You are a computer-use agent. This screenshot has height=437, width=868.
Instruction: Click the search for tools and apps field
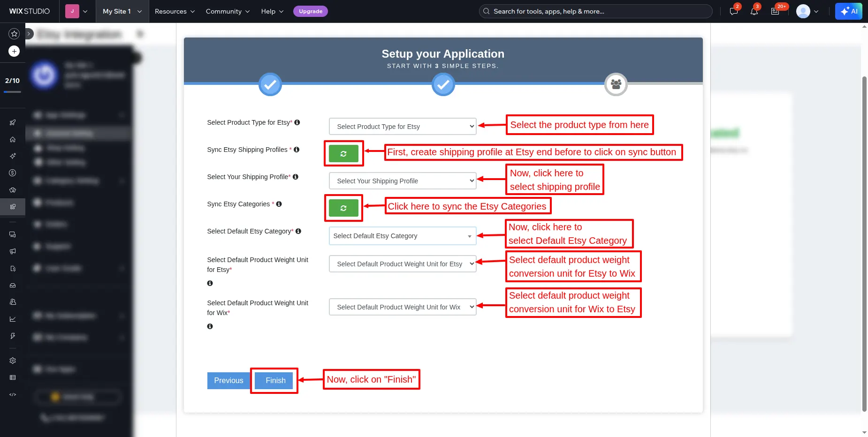[595, 11]
